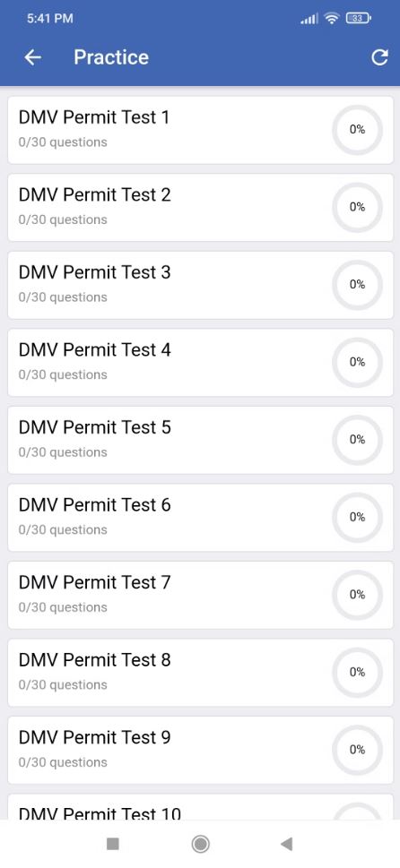The width and height of the screenshot is (400, 868).
Task: Tap the Practice title in the header
Action: coord(111,57)
